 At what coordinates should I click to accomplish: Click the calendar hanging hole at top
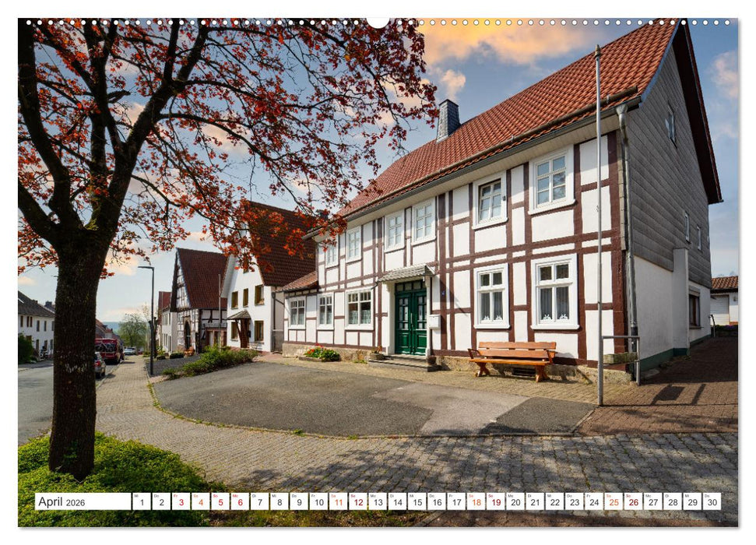(378, 21)
